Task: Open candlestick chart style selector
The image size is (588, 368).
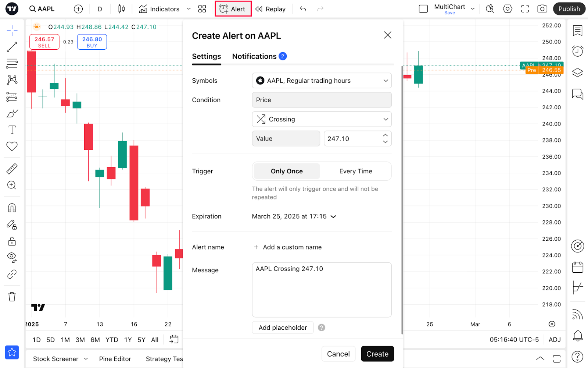Action: point(122,9)
